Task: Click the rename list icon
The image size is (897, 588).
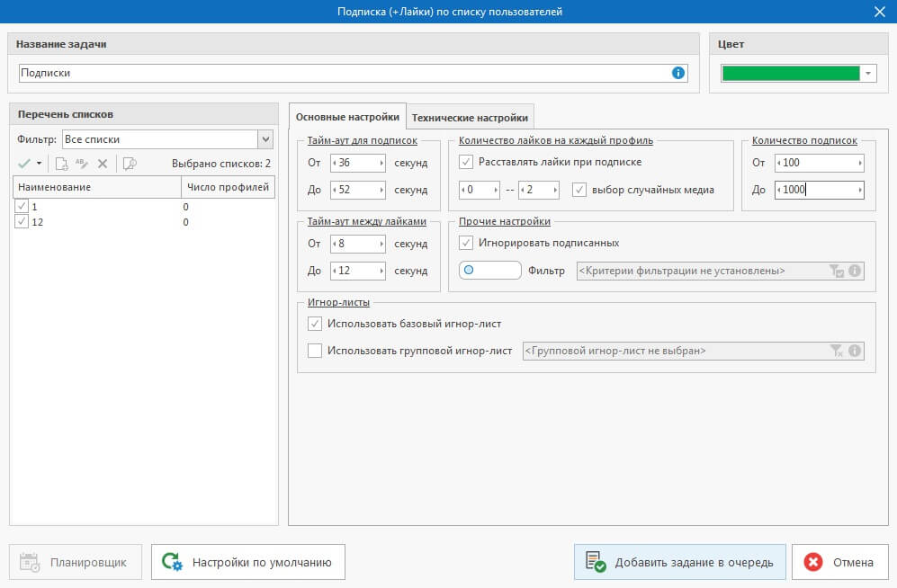Action: 83,164
